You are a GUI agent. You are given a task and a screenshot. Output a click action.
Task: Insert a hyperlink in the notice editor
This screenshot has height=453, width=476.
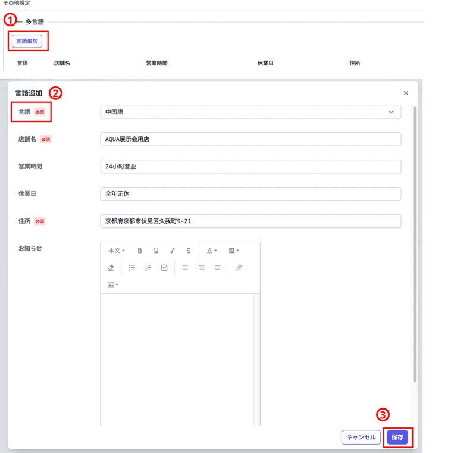point(238,267)
